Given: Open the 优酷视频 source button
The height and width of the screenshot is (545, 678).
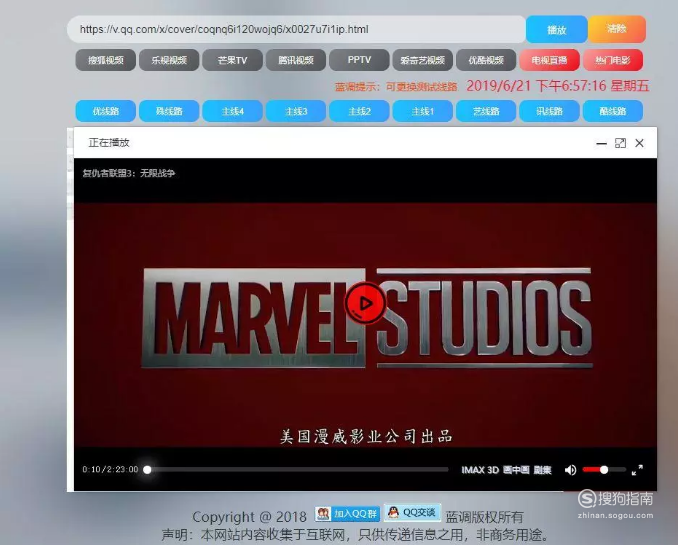Looking at the screenshot, I should pyautogui.click(x=486, y=60).
